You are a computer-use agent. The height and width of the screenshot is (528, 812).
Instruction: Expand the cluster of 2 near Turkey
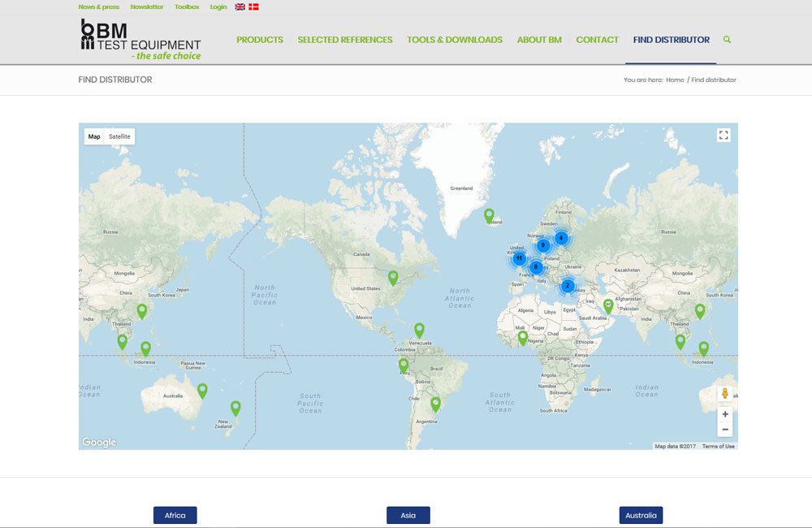pos(567,285)
